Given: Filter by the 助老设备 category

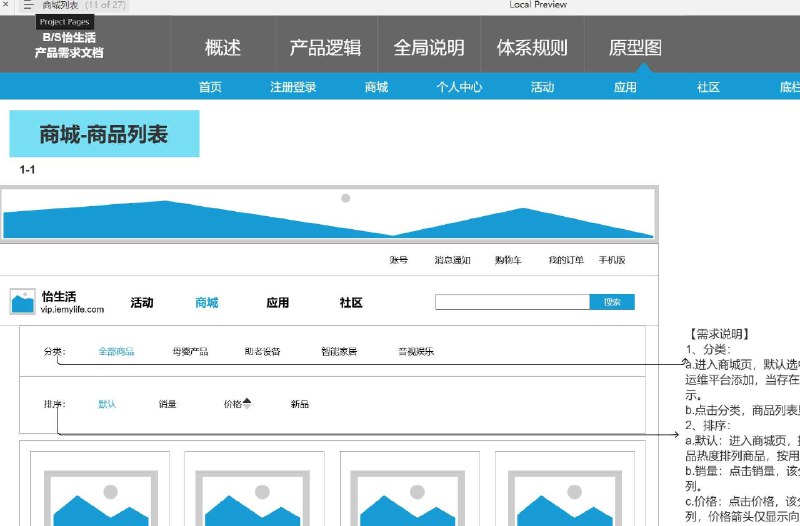Looking at the screenshot, I should pyautogui.click(x=262, y=351).
